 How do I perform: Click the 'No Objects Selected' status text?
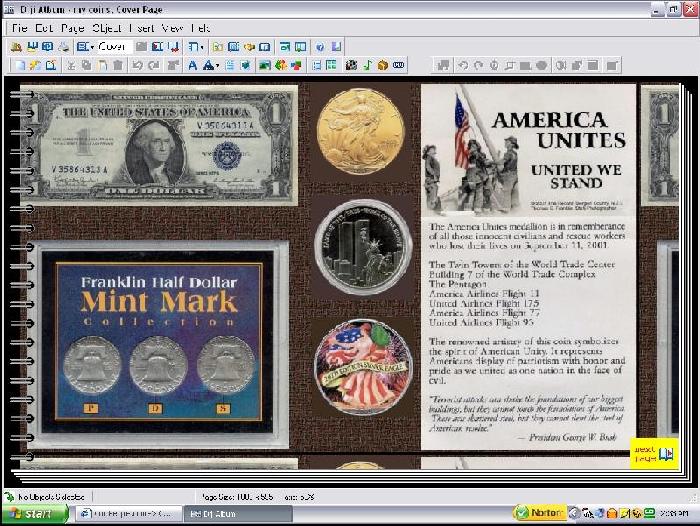(51, 497)
